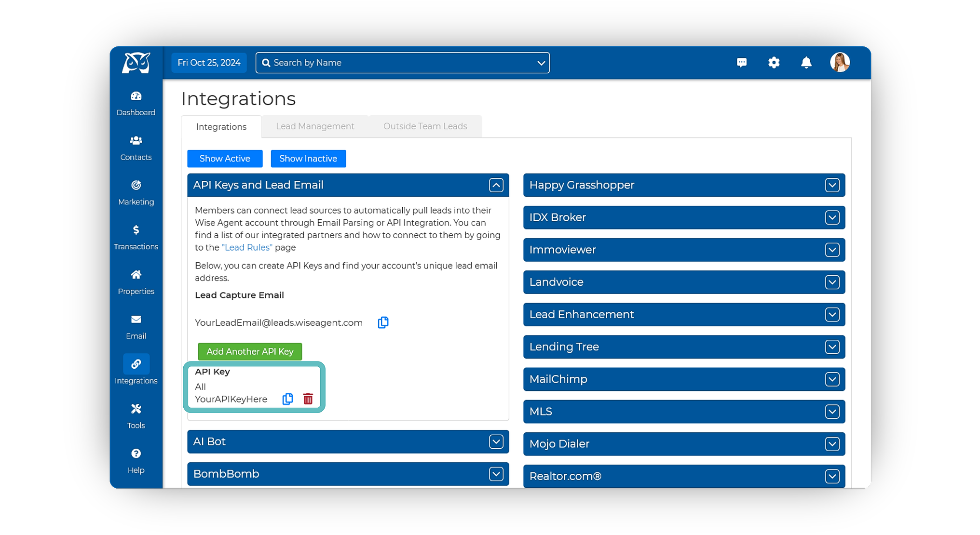Switch to the Integrations tab
Viewport: 980px width, 535px height.
click(221, 127)
